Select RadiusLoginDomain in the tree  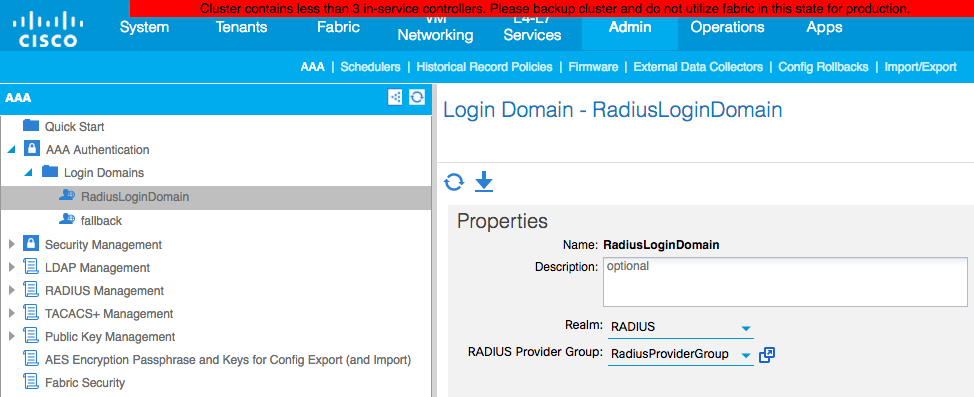135,197
